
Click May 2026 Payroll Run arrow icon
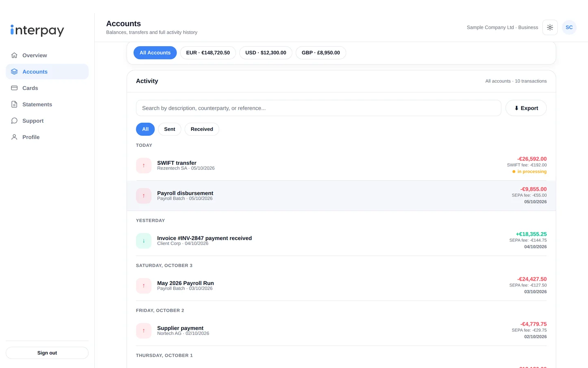pos(144,286)
